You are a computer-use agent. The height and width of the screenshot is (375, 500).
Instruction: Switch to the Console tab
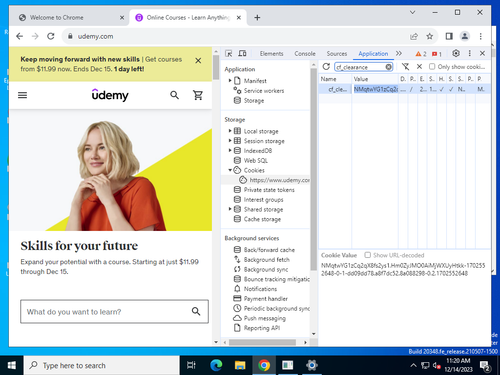(305, 54)
